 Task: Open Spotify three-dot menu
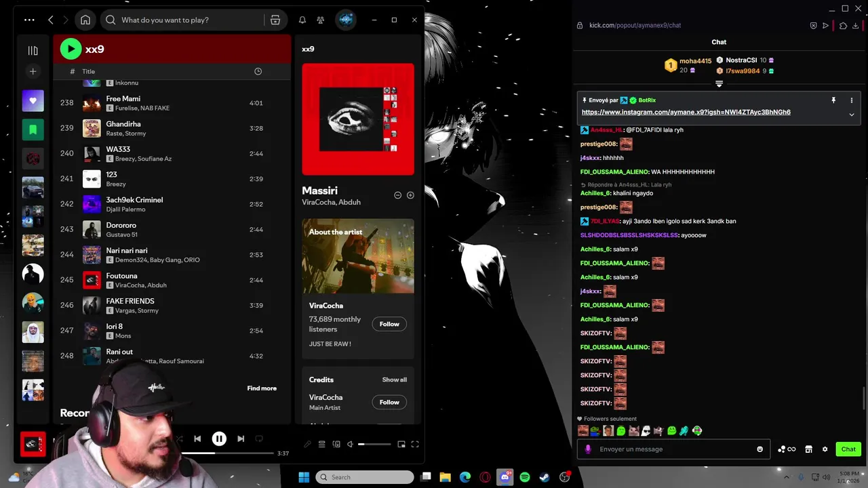(29, 20)
